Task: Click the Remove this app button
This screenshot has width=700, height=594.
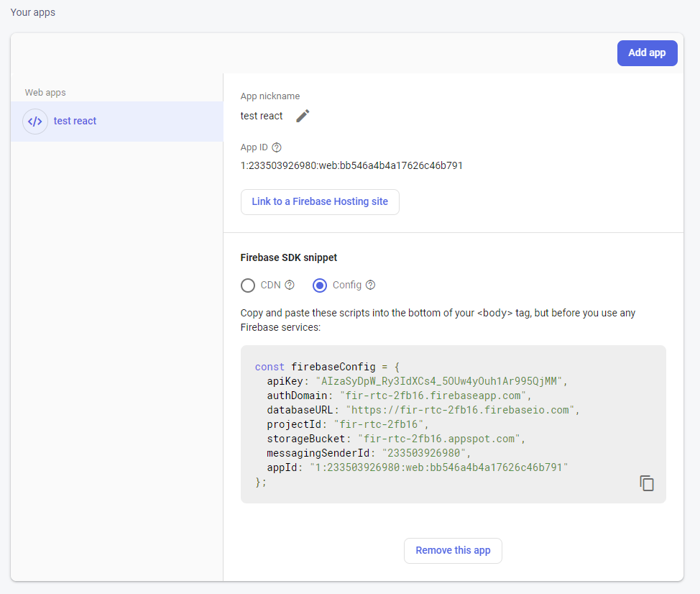Action: point(453,551)
